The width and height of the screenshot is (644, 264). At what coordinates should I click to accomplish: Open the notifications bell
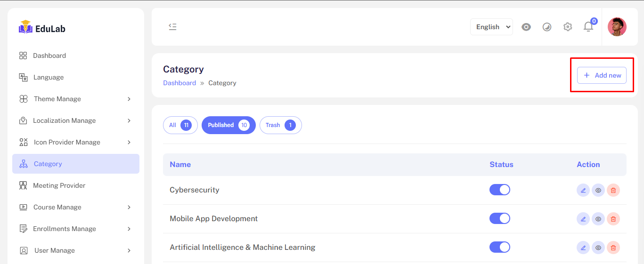click(x=588, y=27)
